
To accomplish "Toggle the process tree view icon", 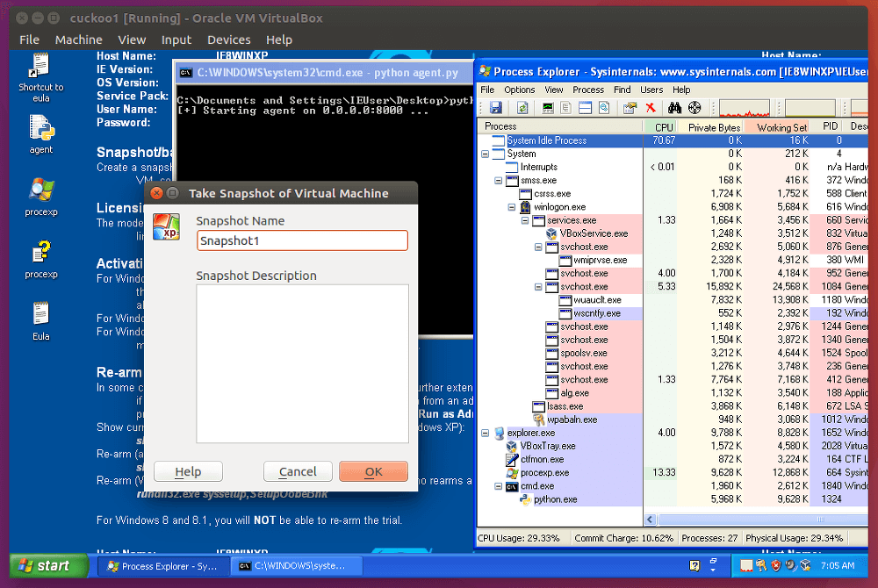I will (x=566, y=107).
